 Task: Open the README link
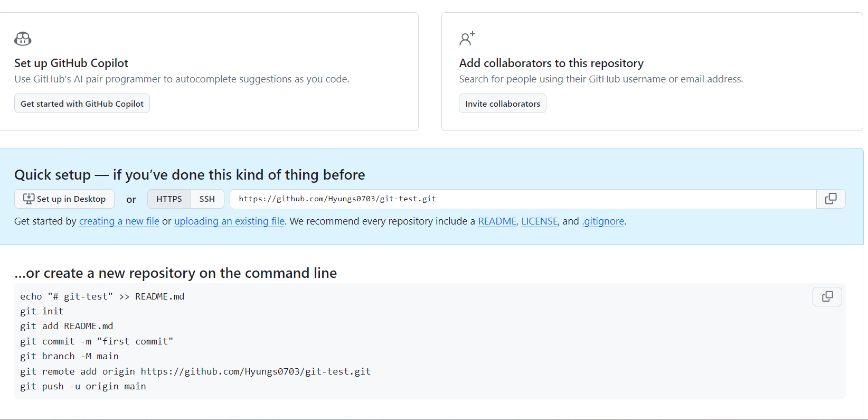(497, 221)
